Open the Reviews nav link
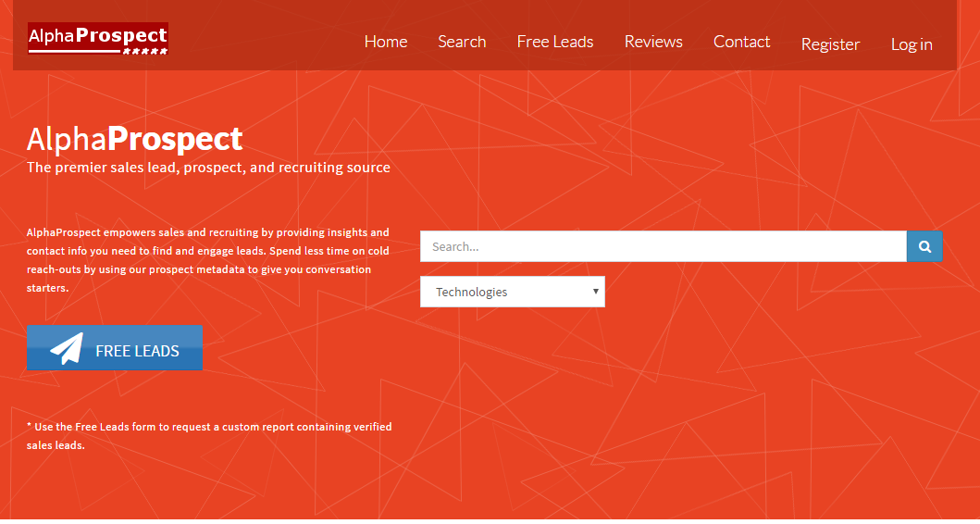 point(653,42)
